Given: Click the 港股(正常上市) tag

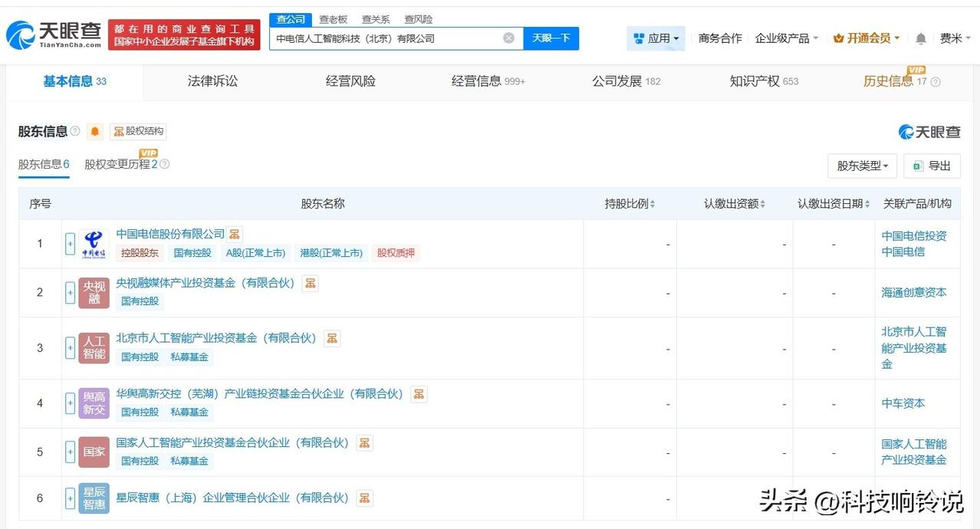Looking at the screenshot, I should [331, 253].
